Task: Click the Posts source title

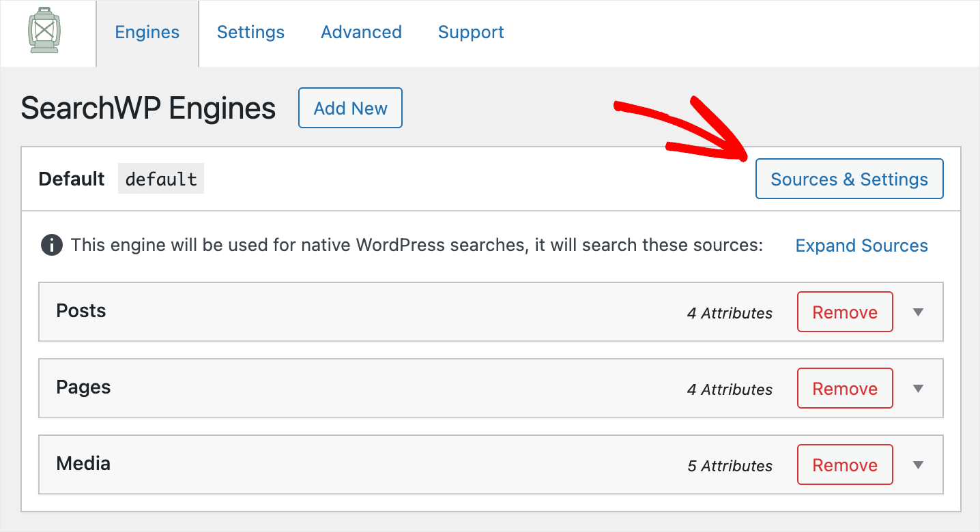Action: (81, 311)
